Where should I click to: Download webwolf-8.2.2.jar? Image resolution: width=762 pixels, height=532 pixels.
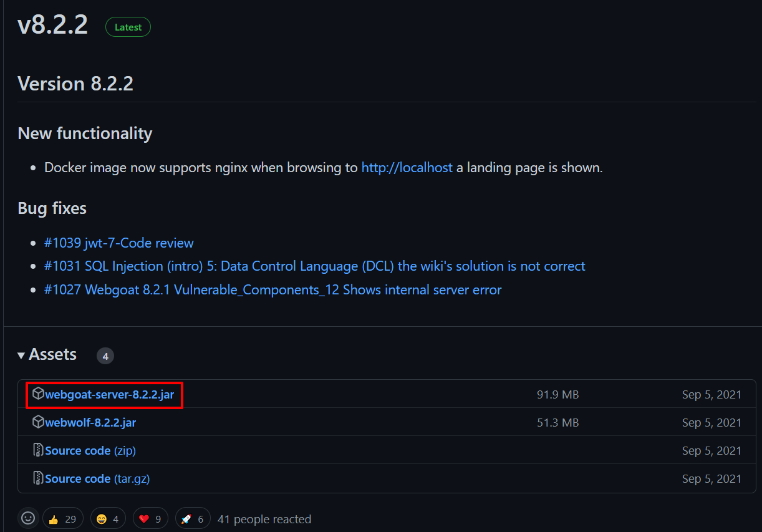tap(90, 423)
